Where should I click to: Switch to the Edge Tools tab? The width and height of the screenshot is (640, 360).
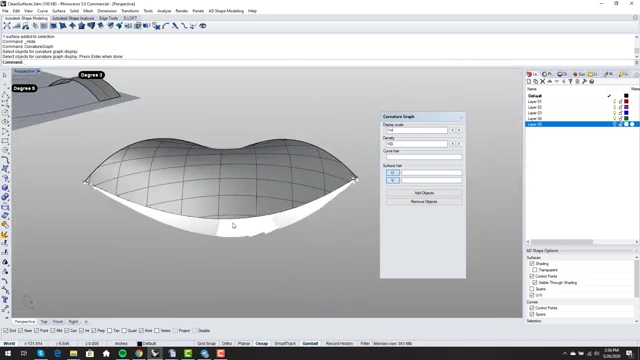coord(109,18)
